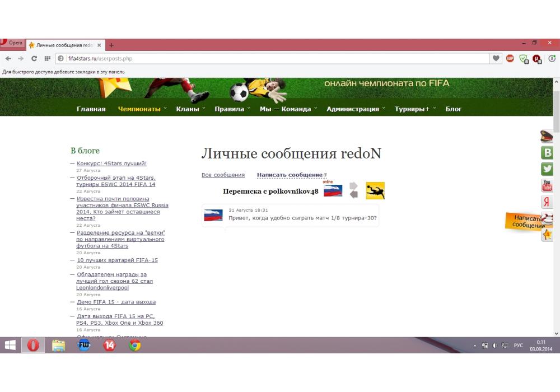
Task: Click the VK icon in the side panel
Action: pos(547,153)
